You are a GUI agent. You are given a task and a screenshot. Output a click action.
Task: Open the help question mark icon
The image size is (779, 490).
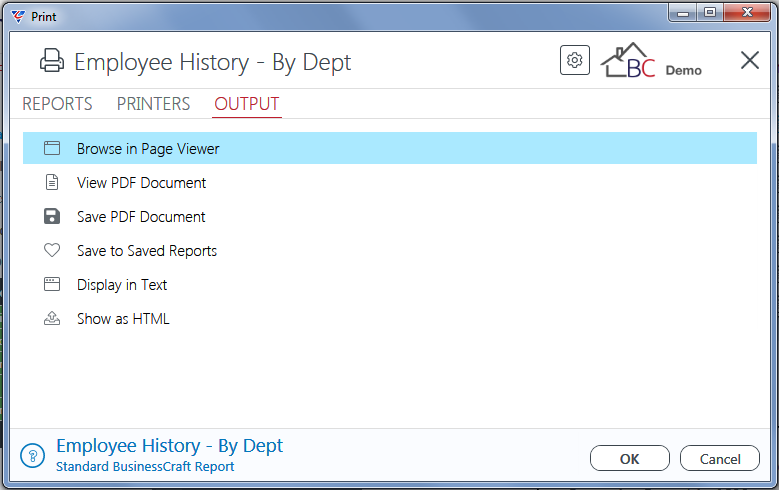click(x=33, y=456)
